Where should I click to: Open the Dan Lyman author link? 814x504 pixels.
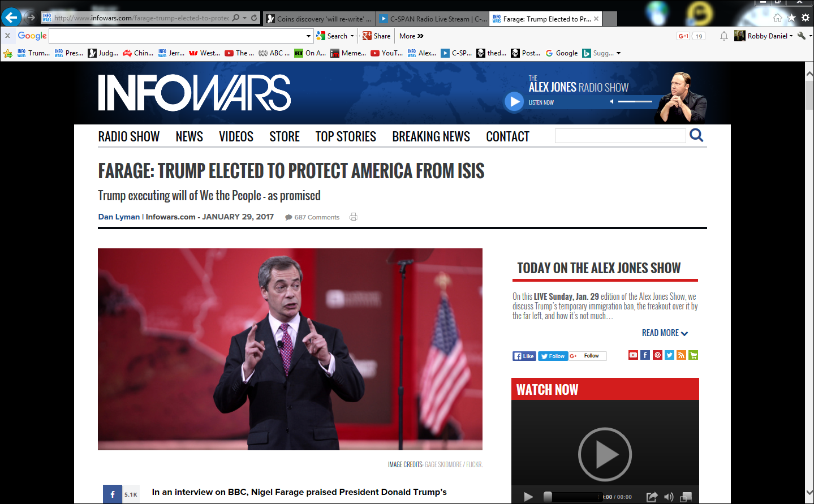[119, 217]
